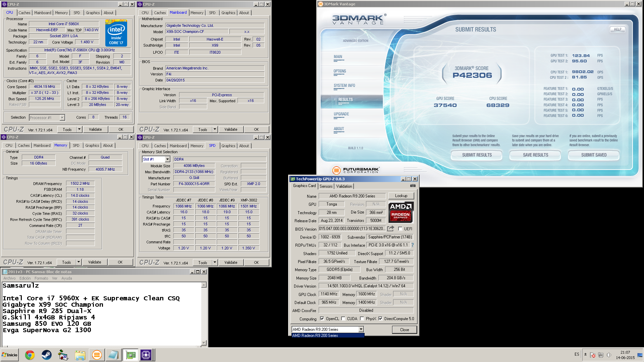Click the question mark next to Bus Interface
644x362 pixels.
pos(413,245)
